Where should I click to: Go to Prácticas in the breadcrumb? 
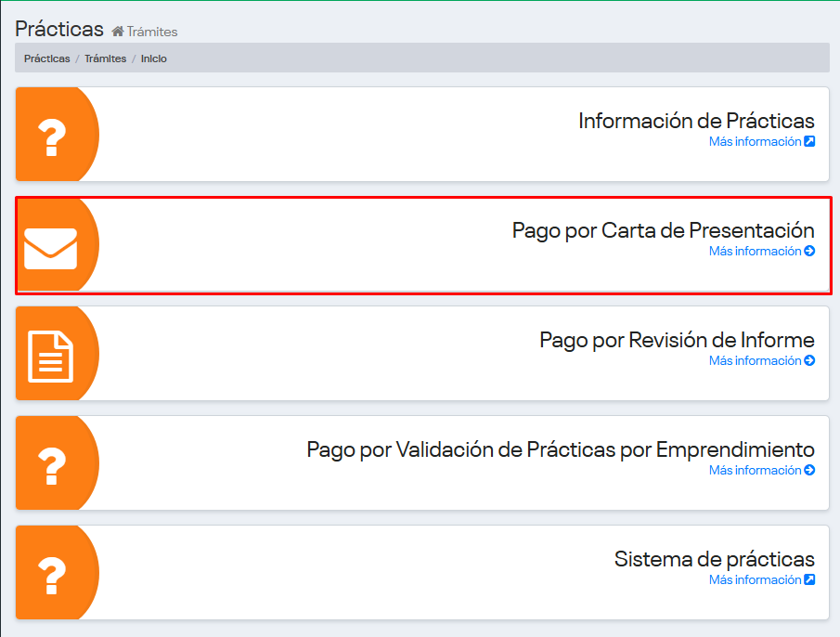pyautogui.click(x=46, y=58)
